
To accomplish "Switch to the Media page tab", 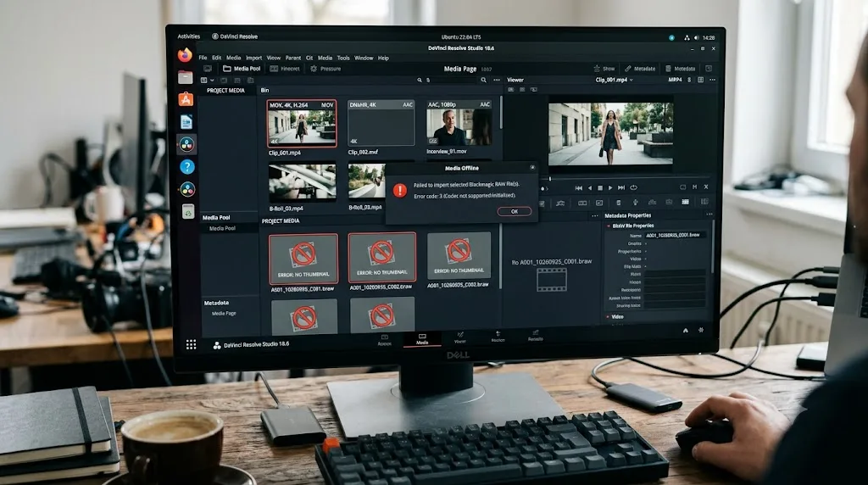I will pyautogui.click(x=422, y=339).
